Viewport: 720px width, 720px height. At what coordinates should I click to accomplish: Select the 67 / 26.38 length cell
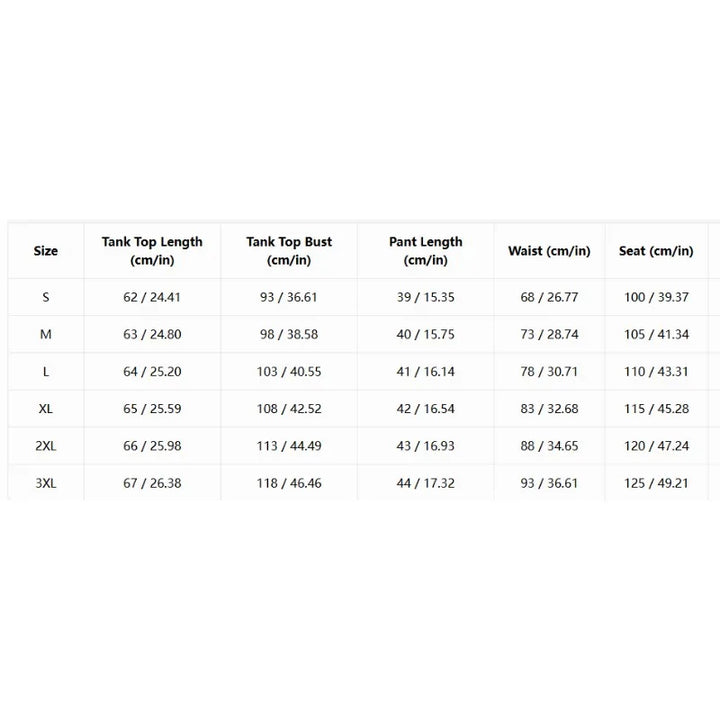click(x=152, y=483)
